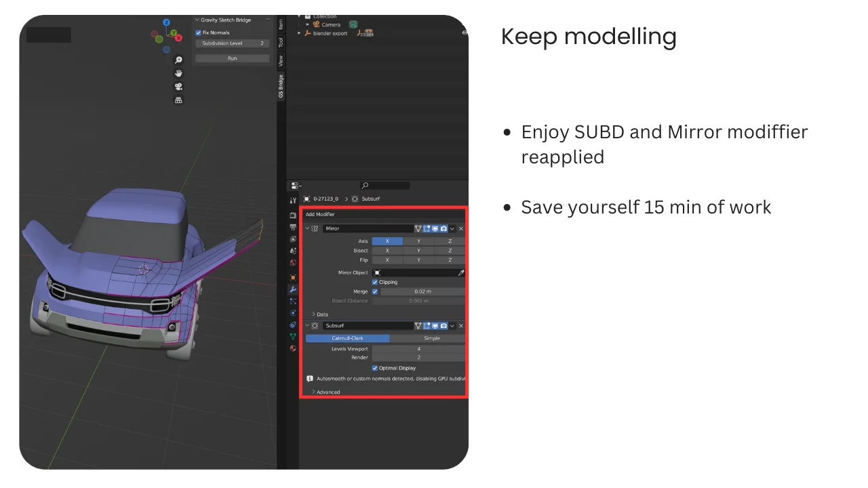Switch to the View sidebar tab
This screenshot has width=868, height=488.
(281, 59)
